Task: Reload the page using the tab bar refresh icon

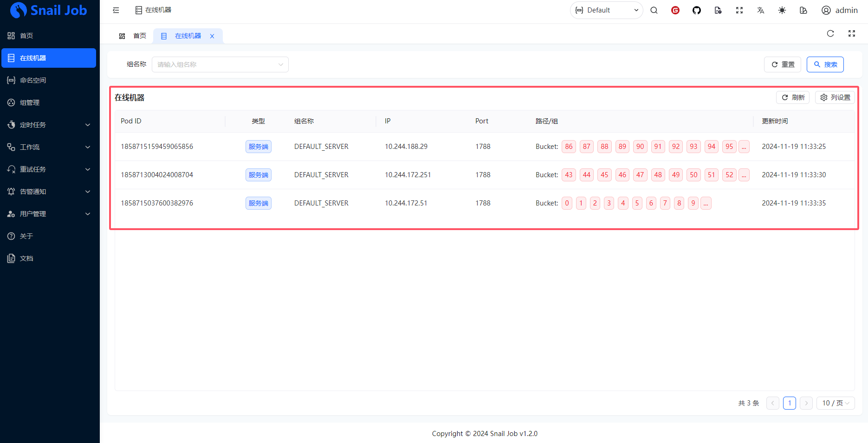Action: click(830, 33)
